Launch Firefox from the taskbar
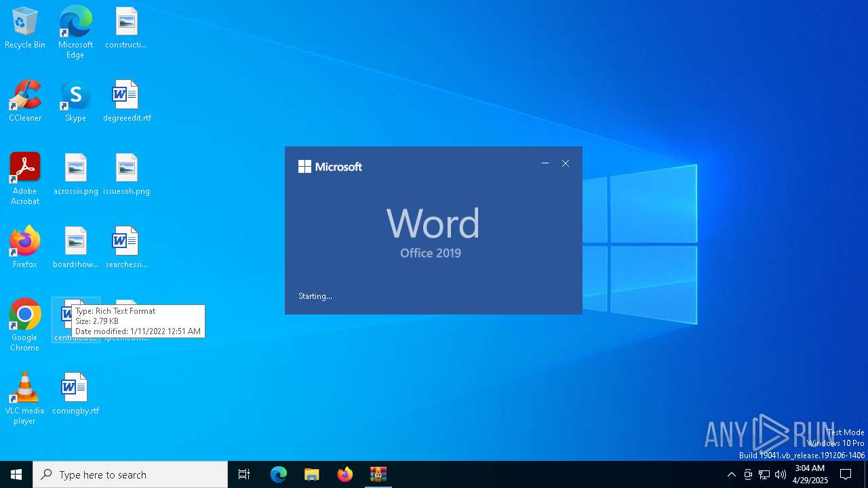The width and height of the screenshot is (868, 488). [345, 474]
